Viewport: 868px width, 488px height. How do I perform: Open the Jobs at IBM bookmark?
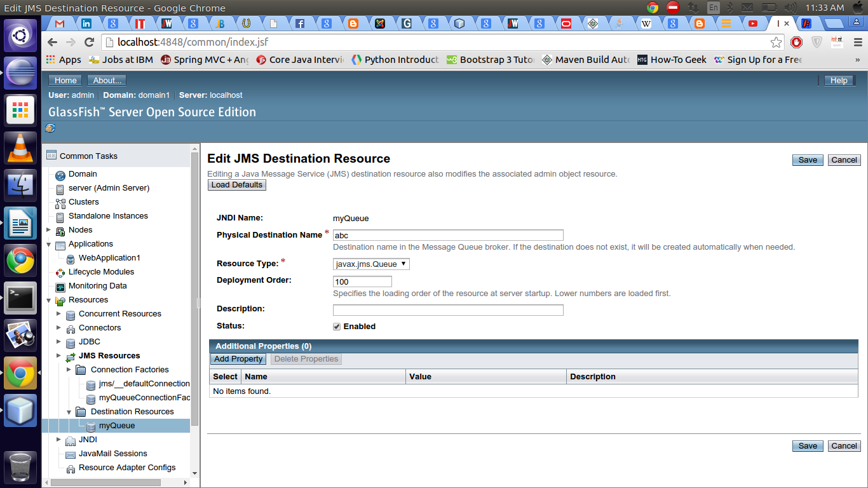(x=121, y=60)
